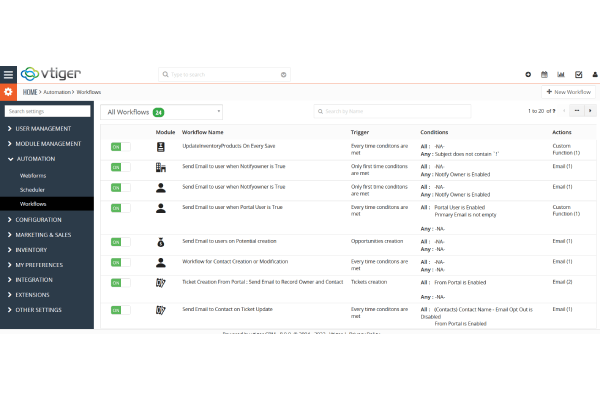The width and height of the screenshot is (600, 400).
Task: Click the building module icon for Notifyowner workflow
Action: 161,167
